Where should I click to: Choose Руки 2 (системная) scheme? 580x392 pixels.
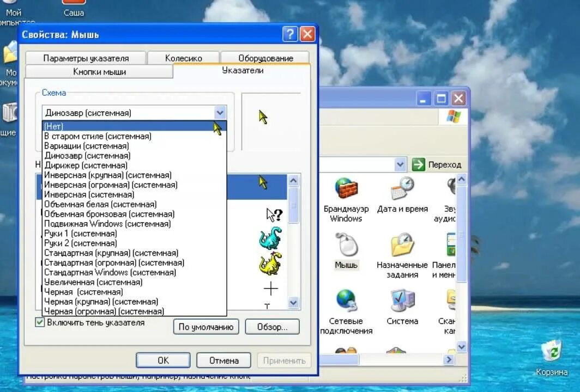(x=134, y=243)
